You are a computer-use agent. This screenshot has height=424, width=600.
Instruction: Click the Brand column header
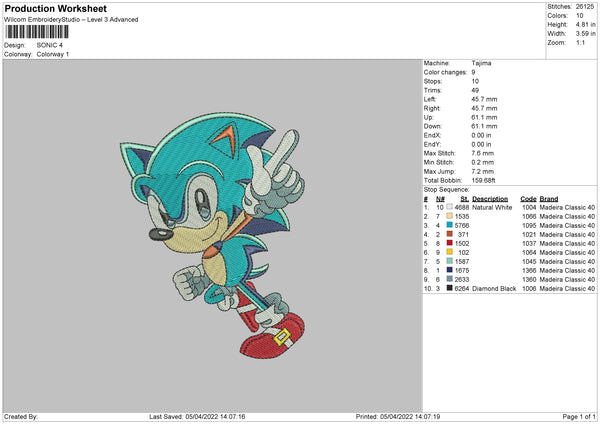(x=549, y=198)
